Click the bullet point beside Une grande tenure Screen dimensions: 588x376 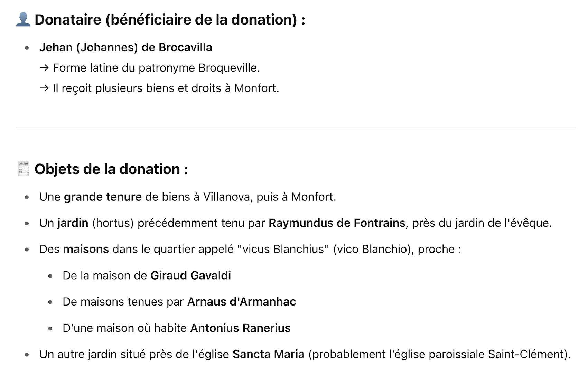click(x=27, y=197)
